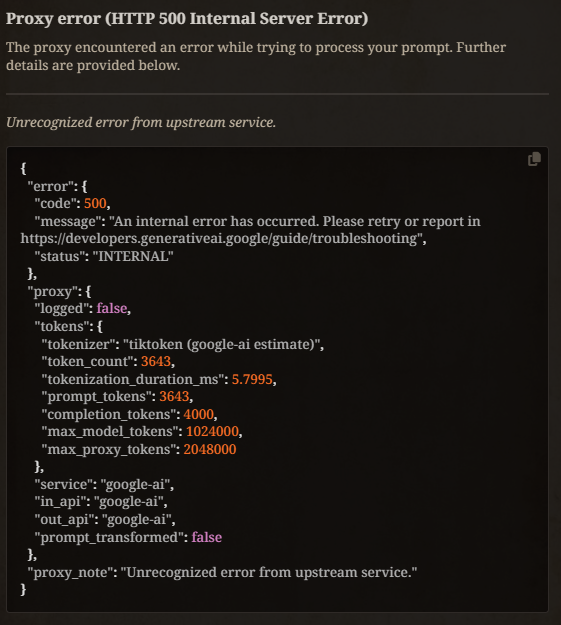561x625 pixels.
Task: Open the generativeai troubleshooting URL
Action: coord(221,238)
